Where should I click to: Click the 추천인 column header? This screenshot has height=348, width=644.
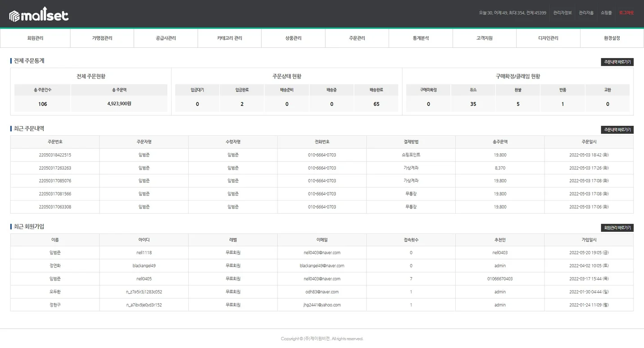500,240
